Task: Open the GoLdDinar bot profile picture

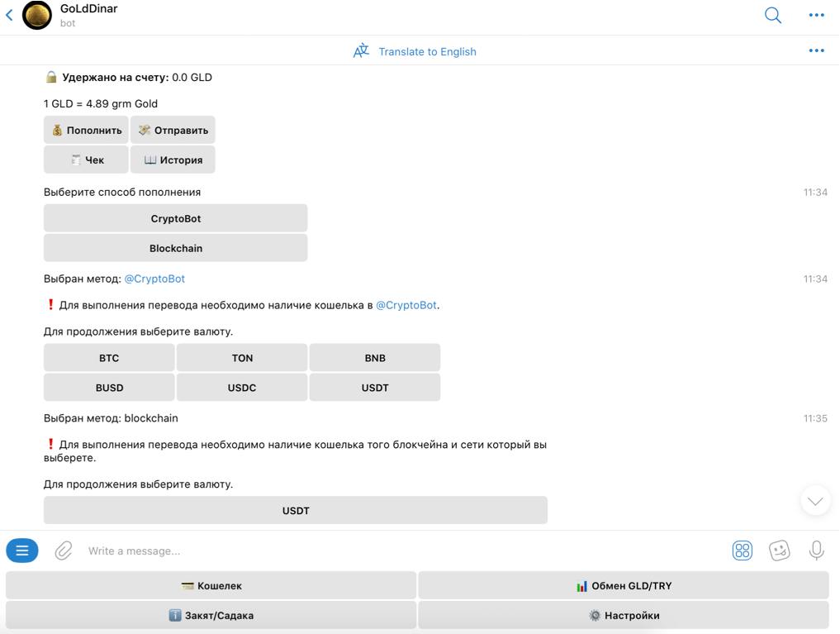Action: point(37,16)
